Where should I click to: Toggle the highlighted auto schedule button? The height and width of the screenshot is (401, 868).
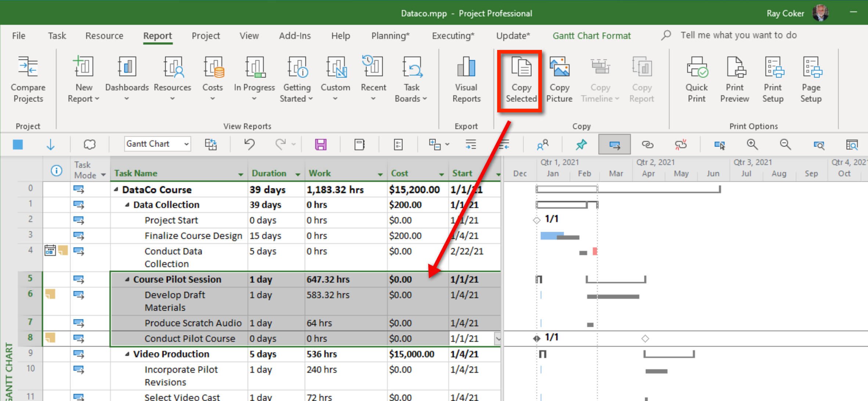[614, 144]
